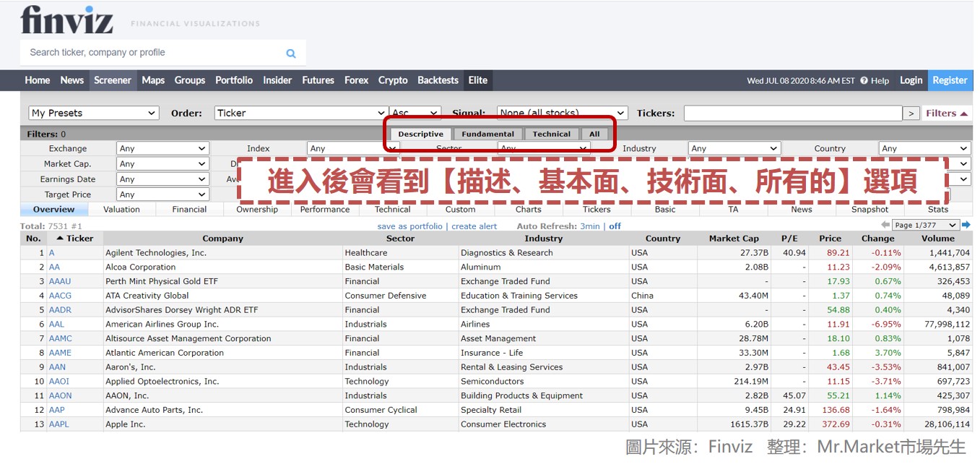Viewport: 980px width, 467px height.
Task: Open the Earnings Date filter dropdown
Action: click(x=162, y=179)
